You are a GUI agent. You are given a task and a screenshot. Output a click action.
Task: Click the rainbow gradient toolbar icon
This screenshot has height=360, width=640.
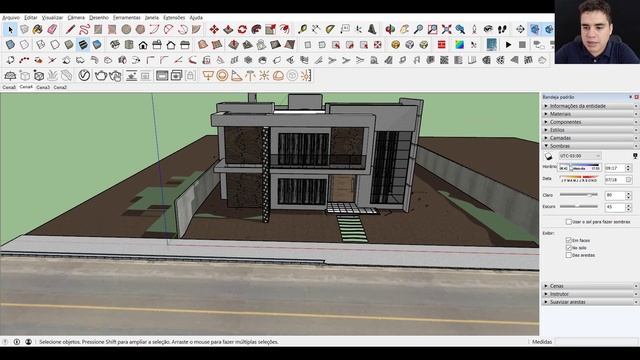(459, 45)
